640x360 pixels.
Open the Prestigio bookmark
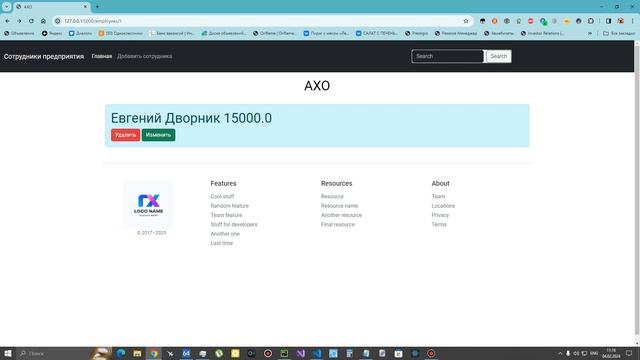click(416, 33)
